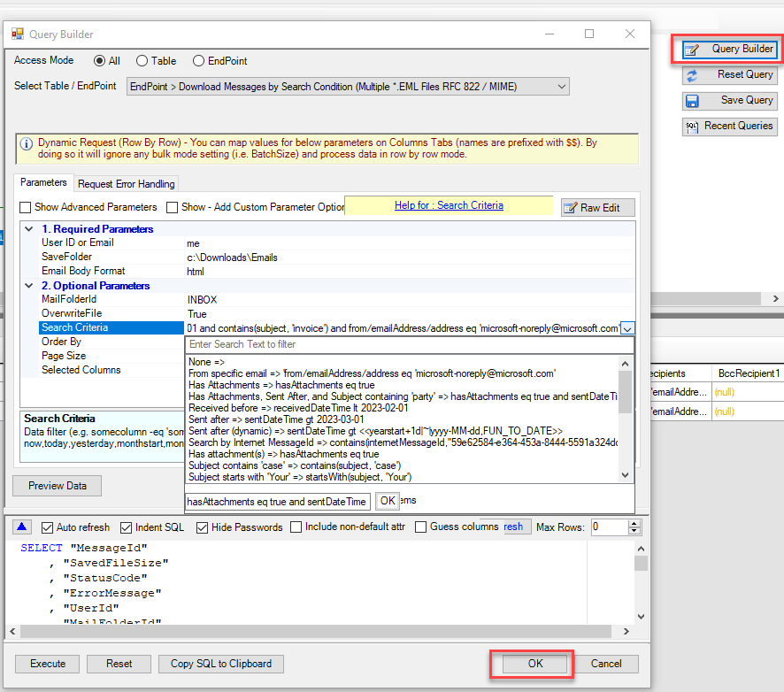Click the Execute button

(x=48, y=664)
